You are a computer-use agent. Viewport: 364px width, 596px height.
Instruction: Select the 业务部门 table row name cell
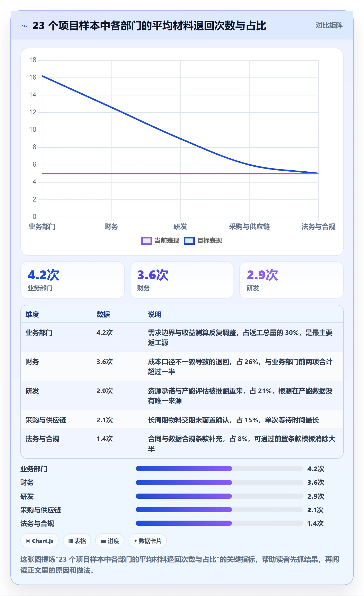39,333
